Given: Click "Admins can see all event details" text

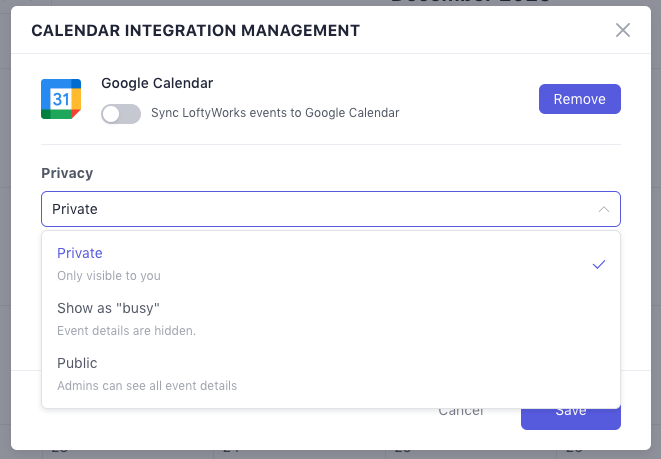Looking at the screenshot, I should tap(147, 385).
